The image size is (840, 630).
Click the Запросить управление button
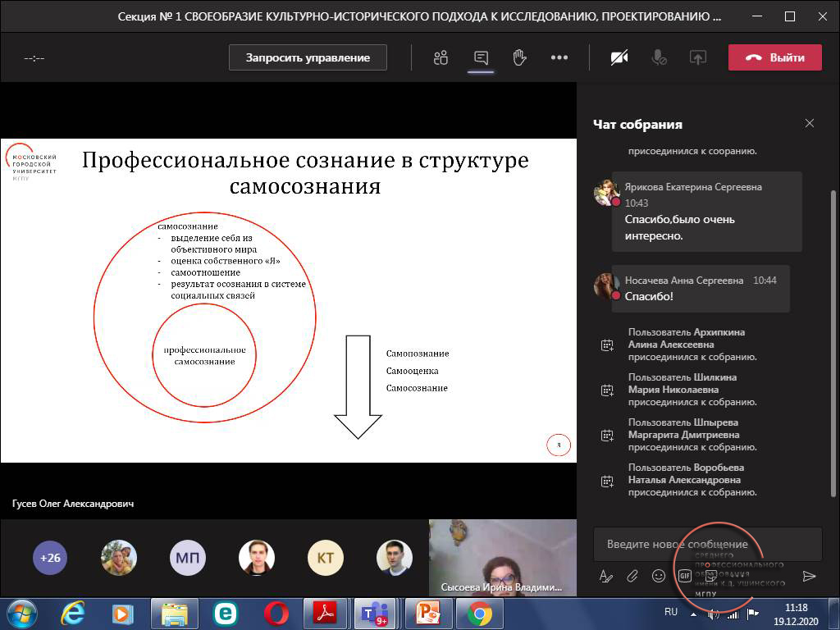(x=308, y=57)
